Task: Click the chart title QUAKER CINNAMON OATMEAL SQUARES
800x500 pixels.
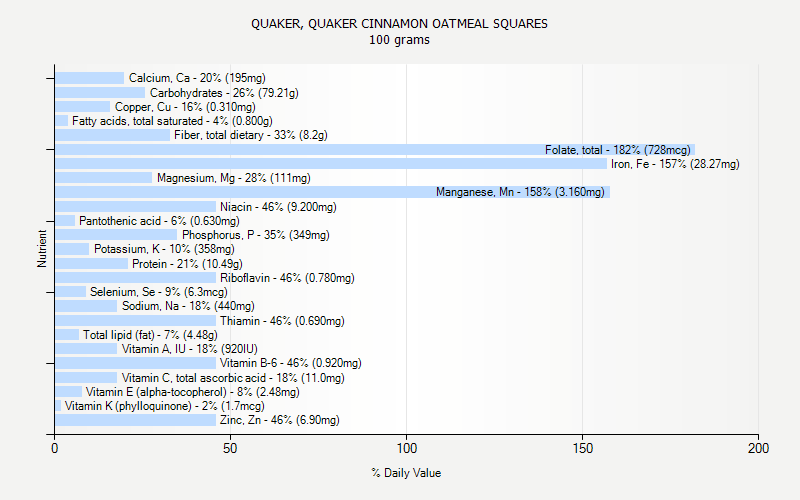Action: tap(399, 24)
